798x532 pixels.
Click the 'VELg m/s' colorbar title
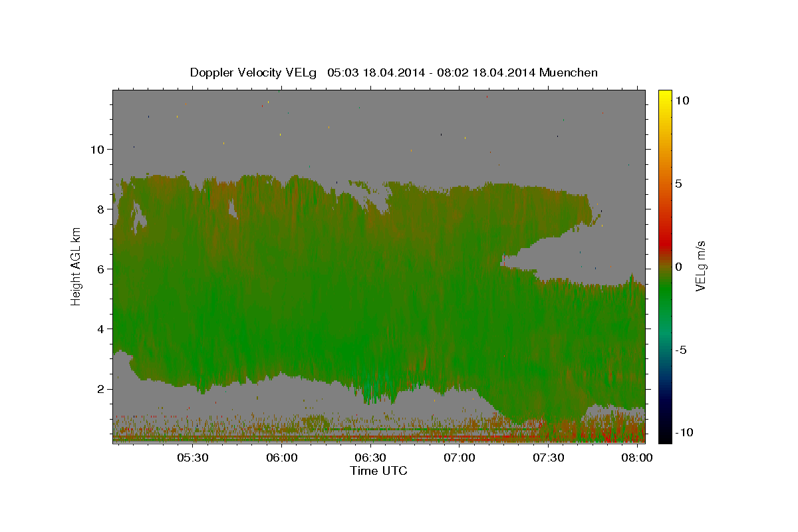click(701, 266)
